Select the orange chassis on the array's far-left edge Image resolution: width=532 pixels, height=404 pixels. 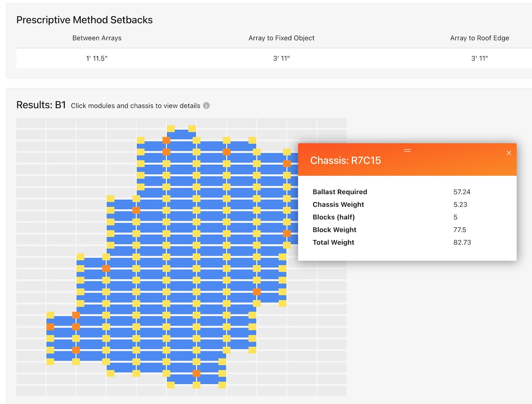click(x=50, y=327)
